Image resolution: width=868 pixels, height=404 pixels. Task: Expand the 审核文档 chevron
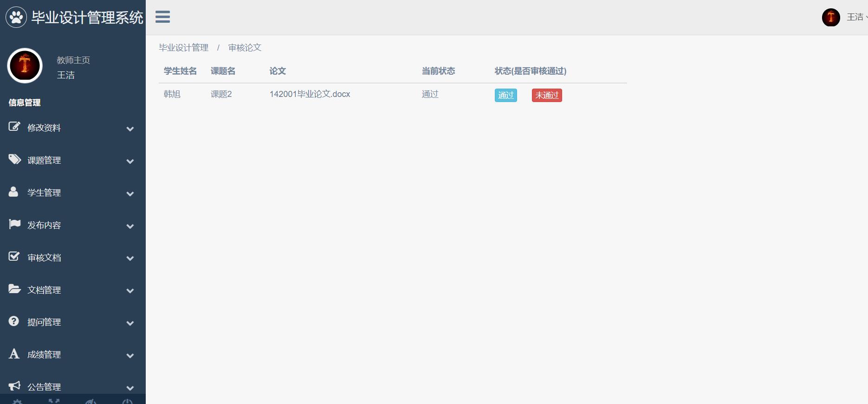pos(130,258)
